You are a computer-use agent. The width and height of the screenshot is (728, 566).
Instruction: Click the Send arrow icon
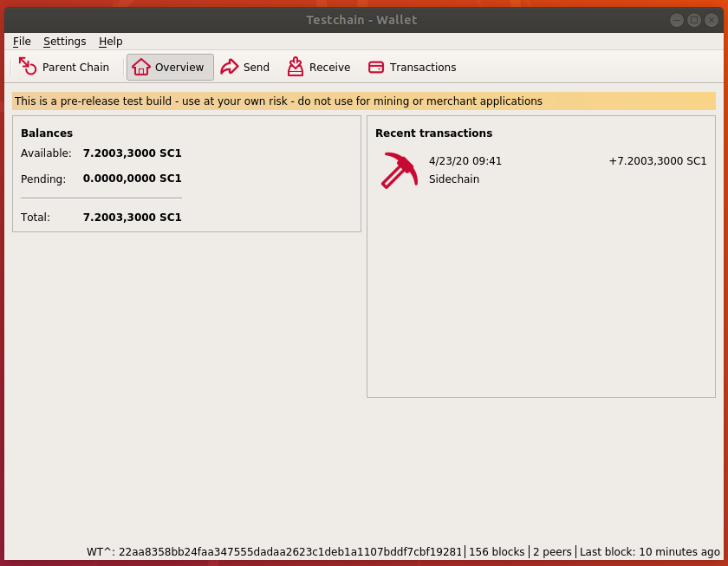(230, 67)
